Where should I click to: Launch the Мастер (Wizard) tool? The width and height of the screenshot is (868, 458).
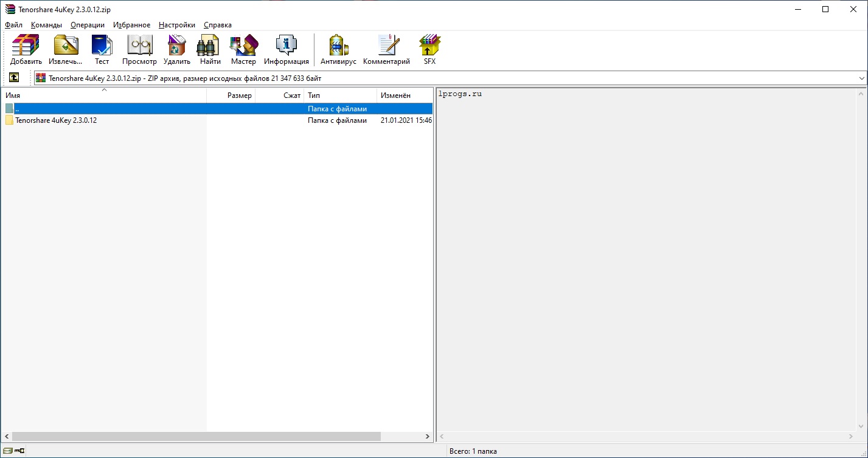coord(243,50)
